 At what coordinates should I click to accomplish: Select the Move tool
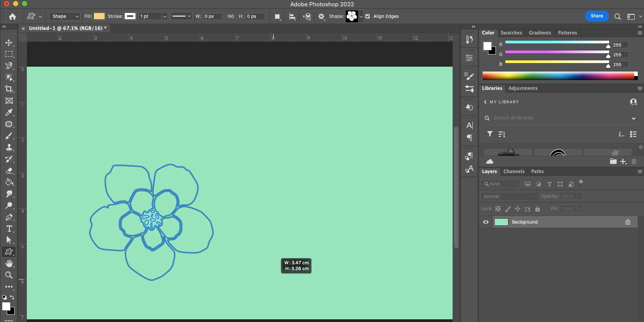tap(8, 43)
